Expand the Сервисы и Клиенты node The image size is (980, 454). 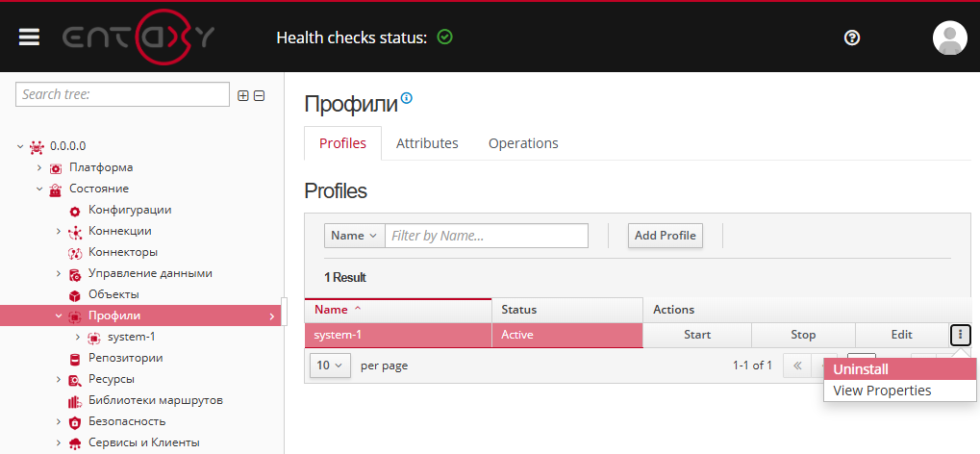tap(58, 442)
